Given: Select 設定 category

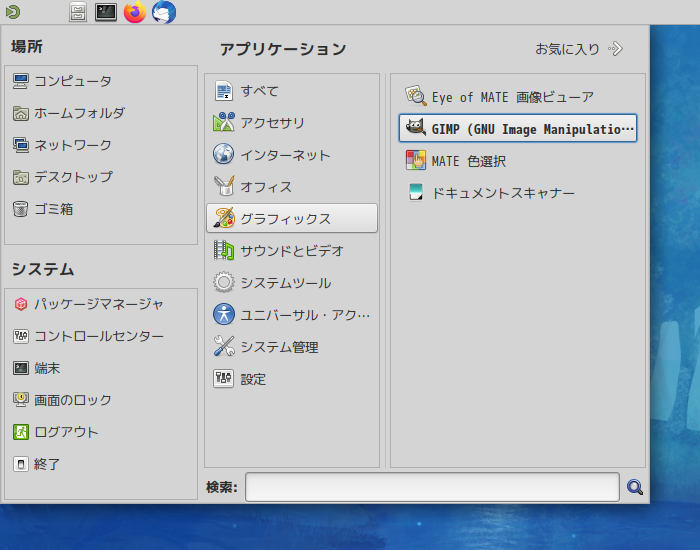Looking at the screenshot, I should (292, 379).
